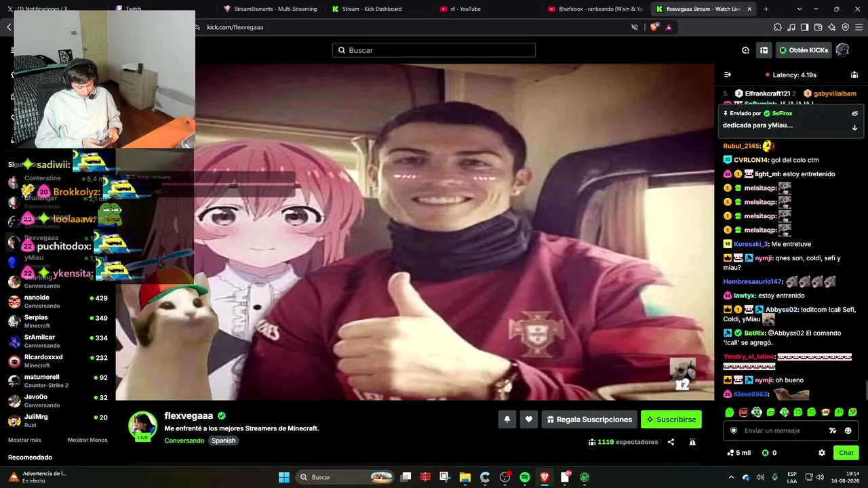The width and height of the screenshot is (868, 488).
Task: Open Serpias channel in the sidebar
Action: click(58, 321)
